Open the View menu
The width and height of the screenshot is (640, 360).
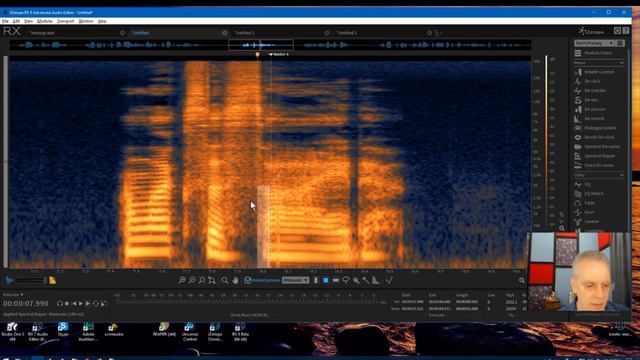tap(28, 21)
